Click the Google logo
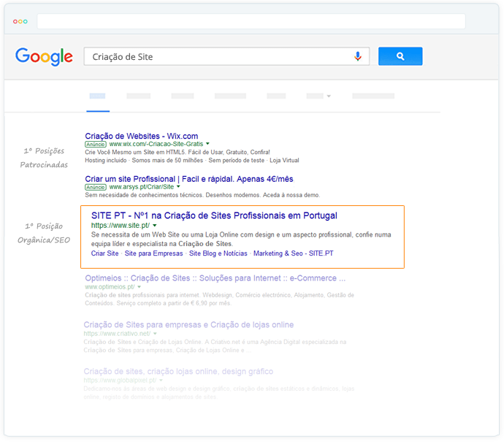The height and width of the screenshot is (447, 504). click(x=44, y=56)
